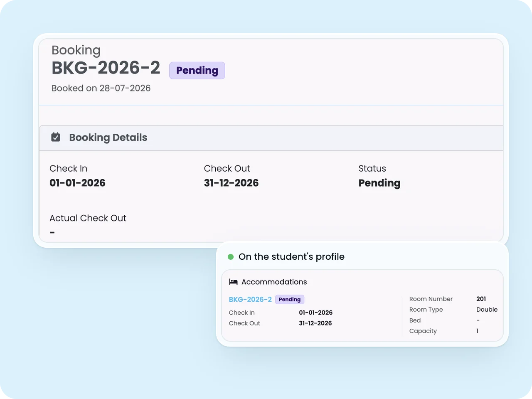532x399 pixels.
Task: Click the Capacity label
Action: [x=423, y=331]
